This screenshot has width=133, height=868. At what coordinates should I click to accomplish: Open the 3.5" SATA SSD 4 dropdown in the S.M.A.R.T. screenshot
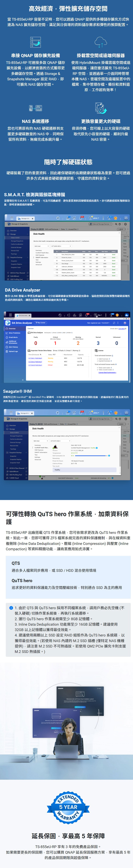[x=61, y=246]
